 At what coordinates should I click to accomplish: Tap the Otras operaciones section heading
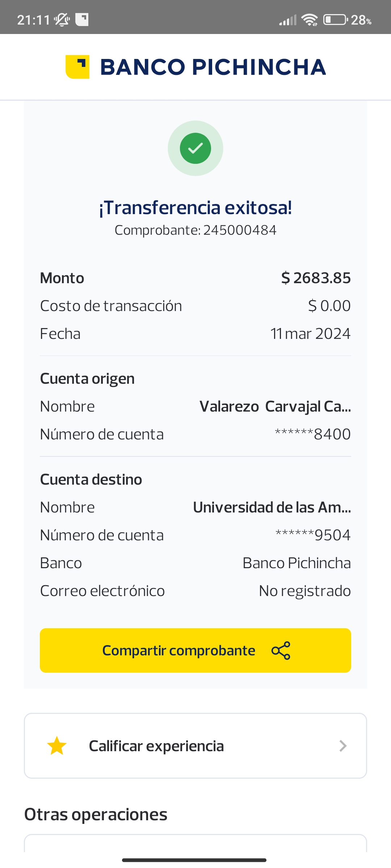pos(96,814)
